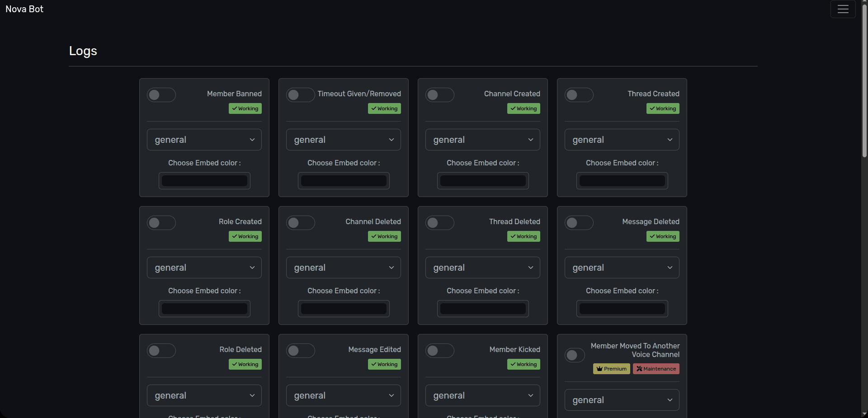Click the Maintenance tools badge

[656, 369]
